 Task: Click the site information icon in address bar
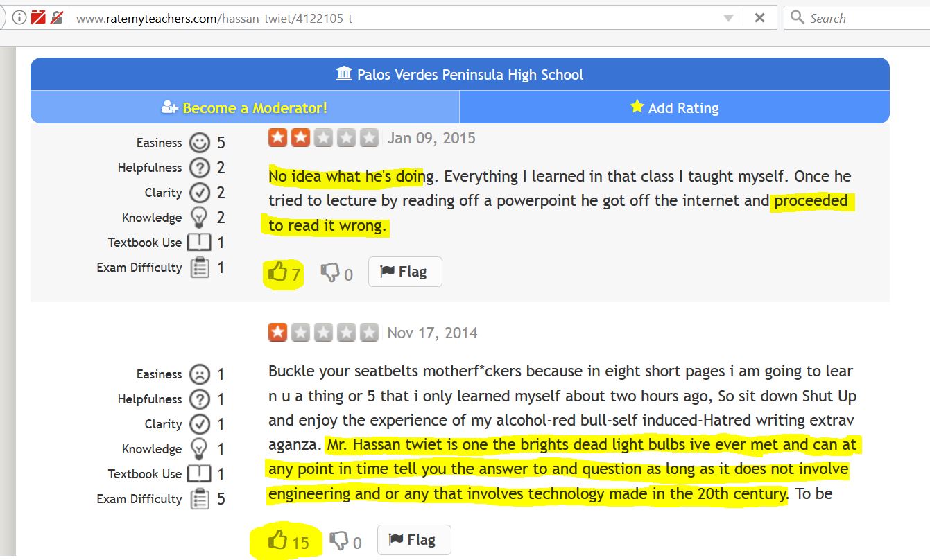[x=19, y=18]
